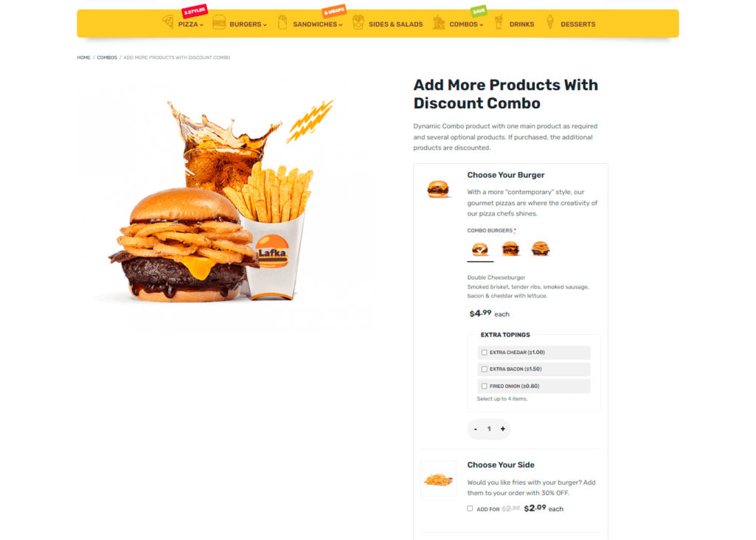Screen dimensions: 756x540
Task: Increase burger quantity with plus button
Action: point(502,429)
